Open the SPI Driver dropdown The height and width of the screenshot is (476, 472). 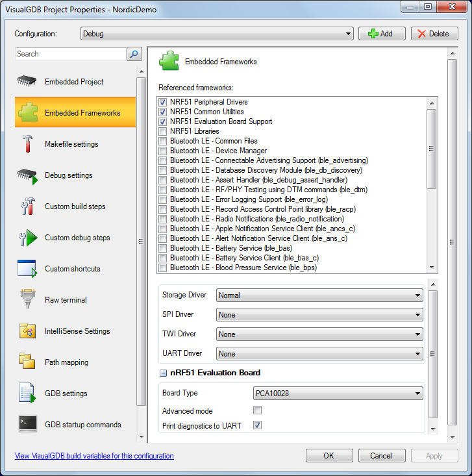point(319,314)
